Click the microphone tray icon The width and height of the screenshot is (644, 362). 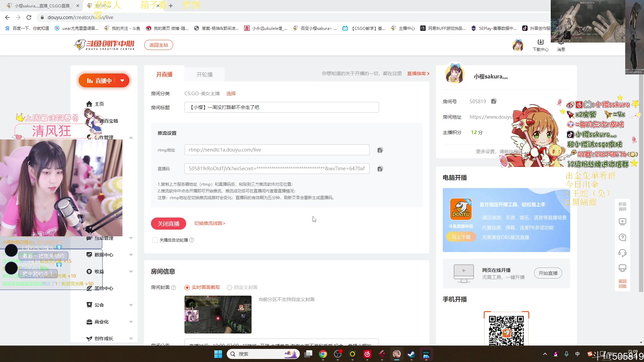(567, 354)
